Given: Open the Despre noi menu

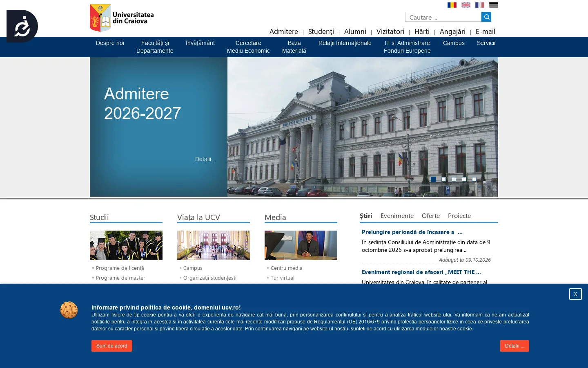Looking at the screenshot, I should (x=110, y=43).
